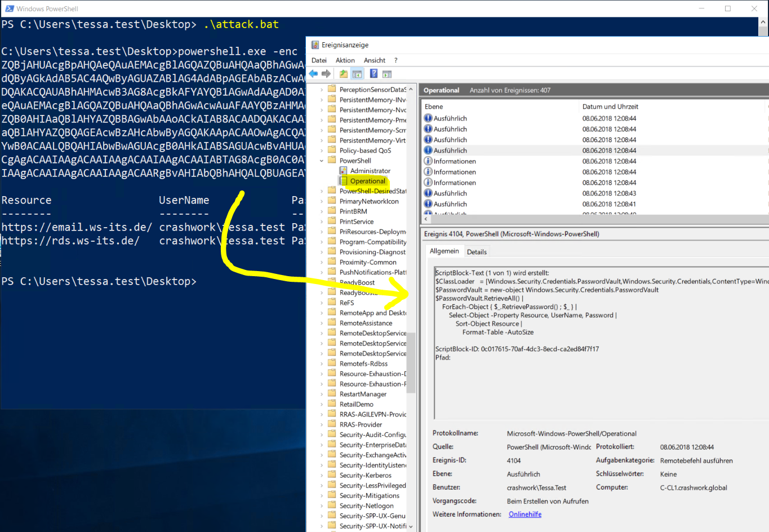Click the console tree scrollbar down arrow

click(411, 526)
